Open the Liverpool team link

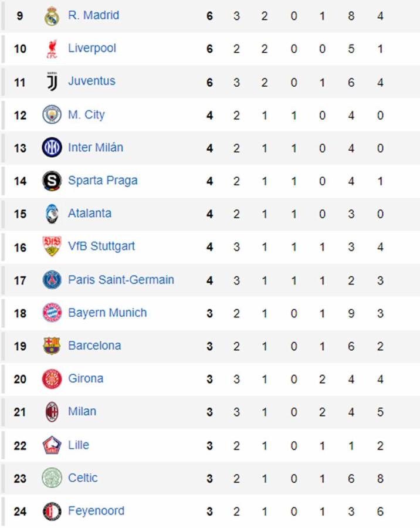(x=92, y=48)
